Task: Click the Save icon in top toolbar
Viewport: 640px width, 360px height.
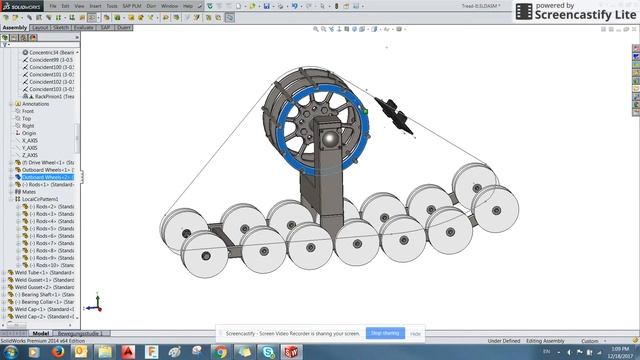Action: pos(266,6)
